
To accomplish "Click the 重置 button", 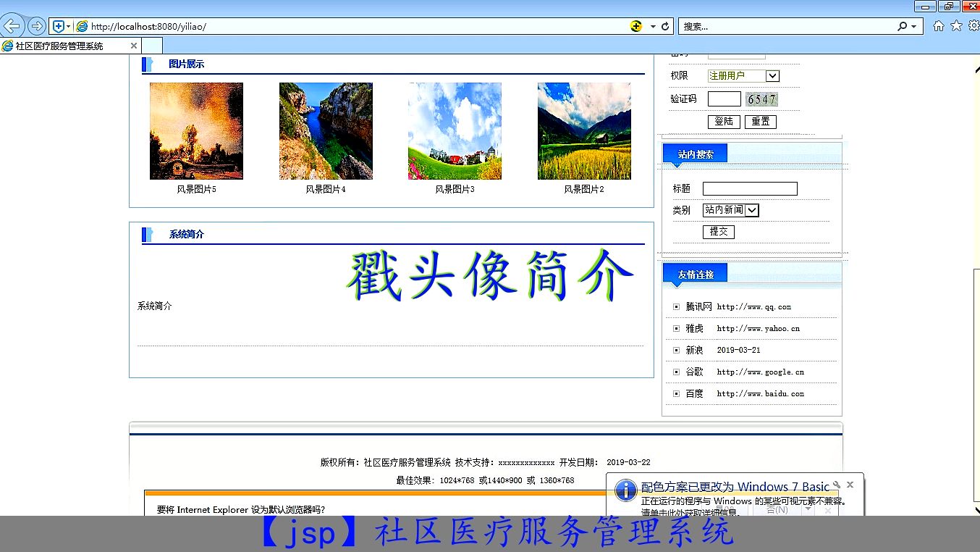I will click(x=760, y=122).
